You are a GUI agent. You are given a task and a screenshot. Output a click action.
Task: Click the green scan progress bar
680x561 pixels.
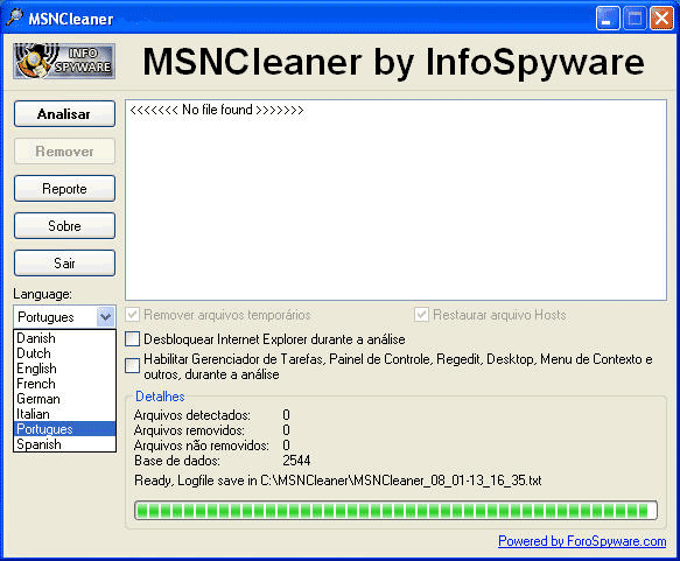click(x=396, y=510)
